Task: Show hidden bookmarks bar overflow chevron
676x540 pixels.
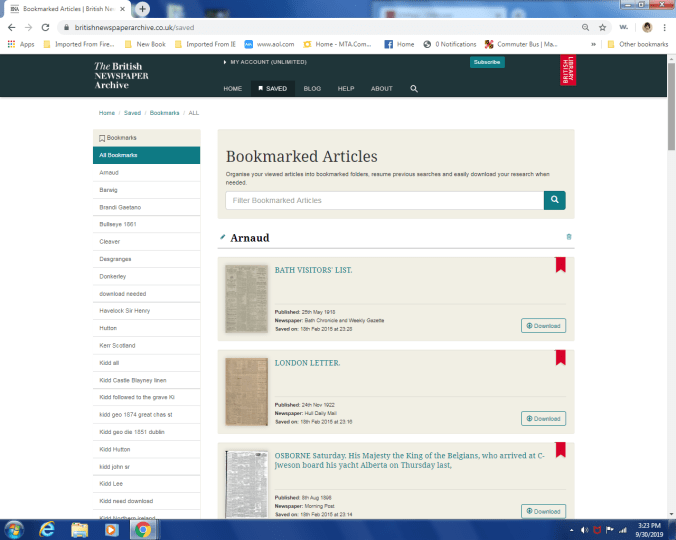Action: tap(607, 44)
